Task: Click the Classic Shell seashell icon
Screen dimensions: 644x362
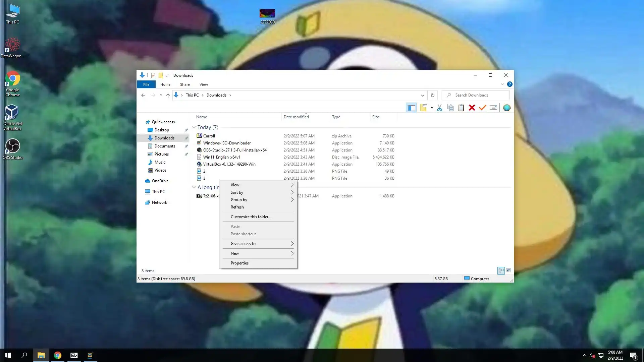Action: 506,108
